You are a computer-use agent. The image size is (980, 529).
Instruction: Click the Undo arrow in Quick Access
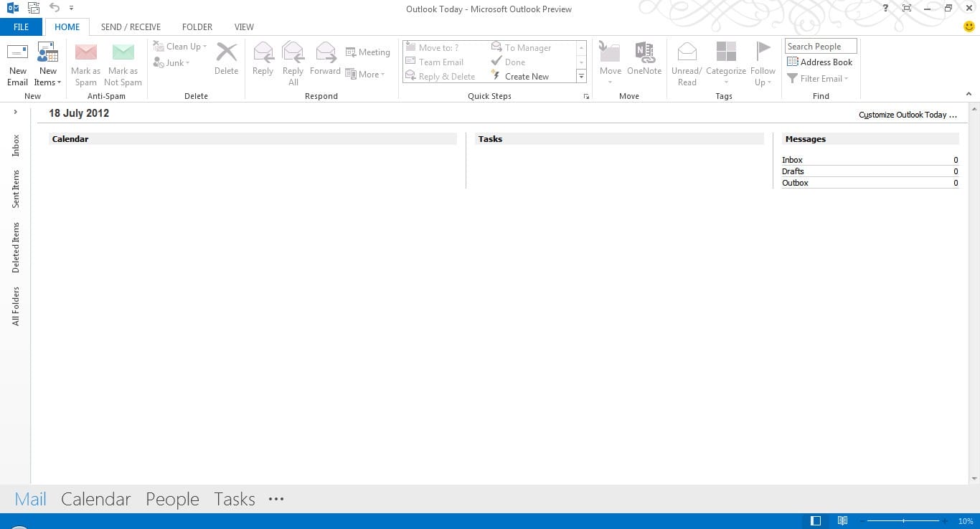[55, 8]
